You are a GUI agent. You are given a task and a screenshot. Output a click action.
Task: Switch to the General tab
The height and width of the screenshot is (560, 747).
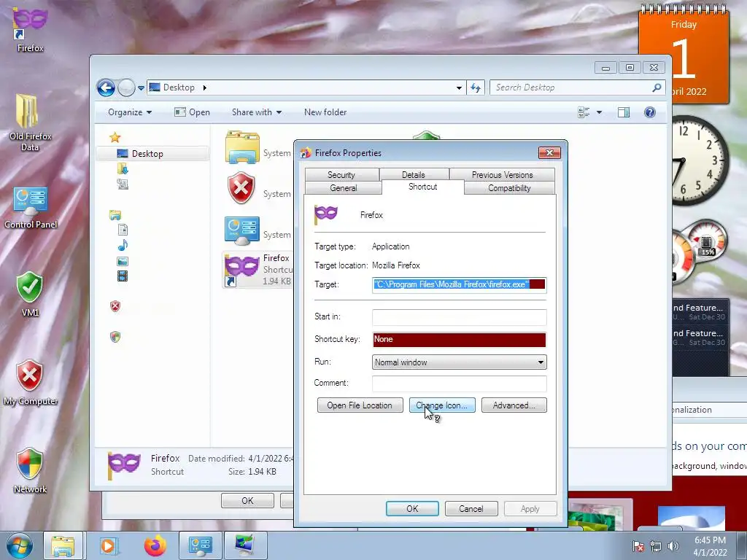pyautogui.click(x=343, y=187)
